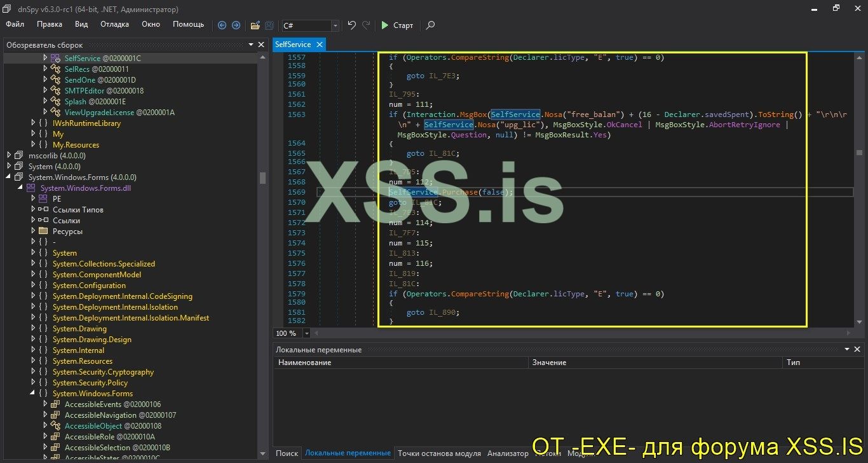The height and width of the screenshot is (463, 868).
Task: Click the code editor scroll-down arrow
Action: click(859, 322)
